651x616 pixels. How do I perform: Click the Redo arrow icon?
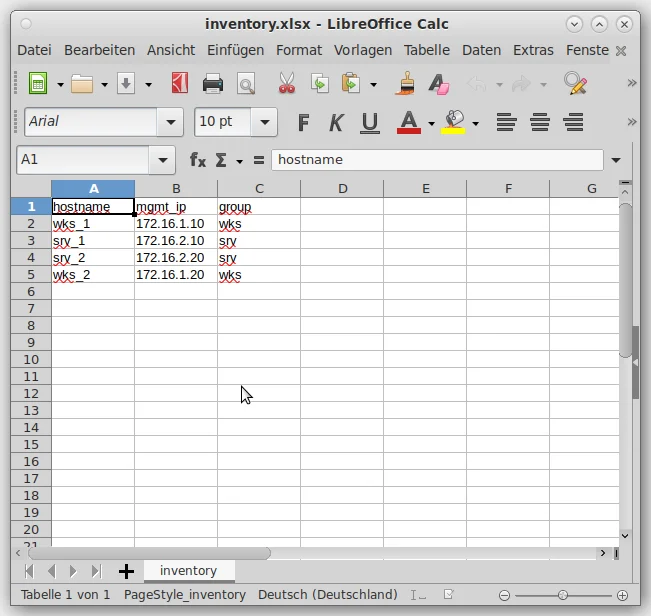tap(521, 84)
